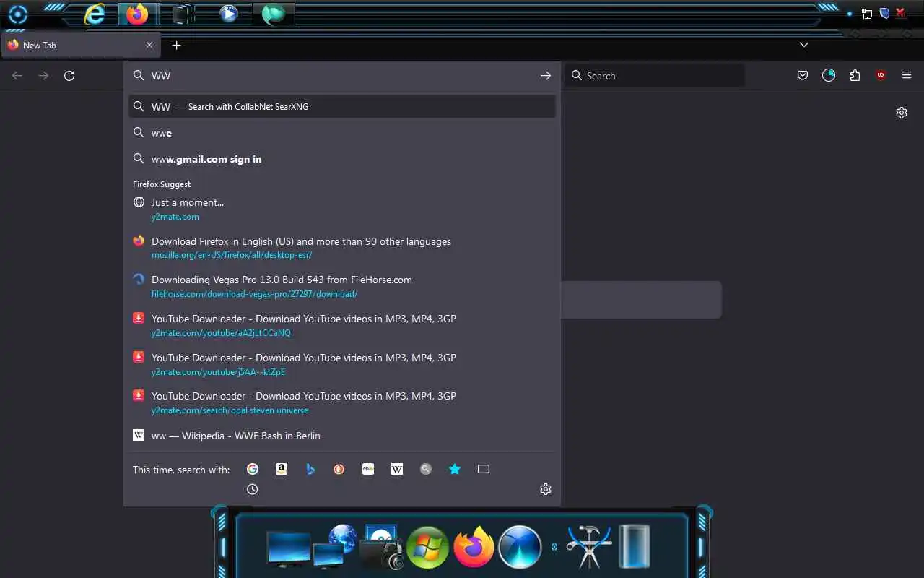This screenshot has width=924, height=578.
Task: Reload the current page
Action: point(69,76)
